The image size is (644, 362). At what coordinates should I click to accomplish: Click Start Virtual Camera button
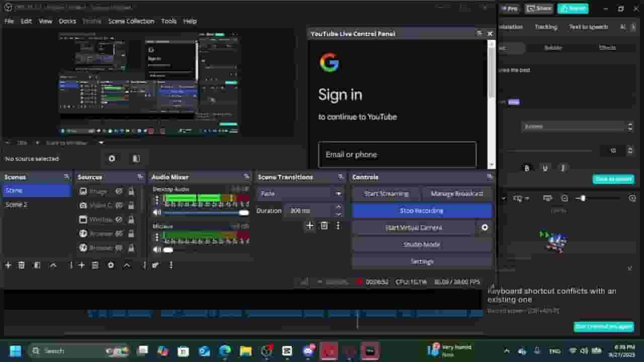414,227
